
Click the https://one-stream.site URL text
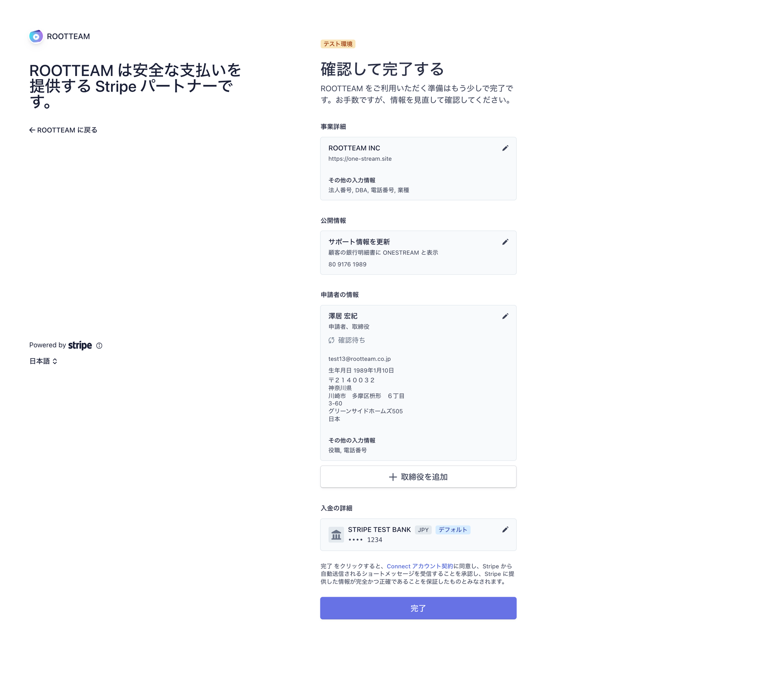pyautogui.click(x=359, y=159)
